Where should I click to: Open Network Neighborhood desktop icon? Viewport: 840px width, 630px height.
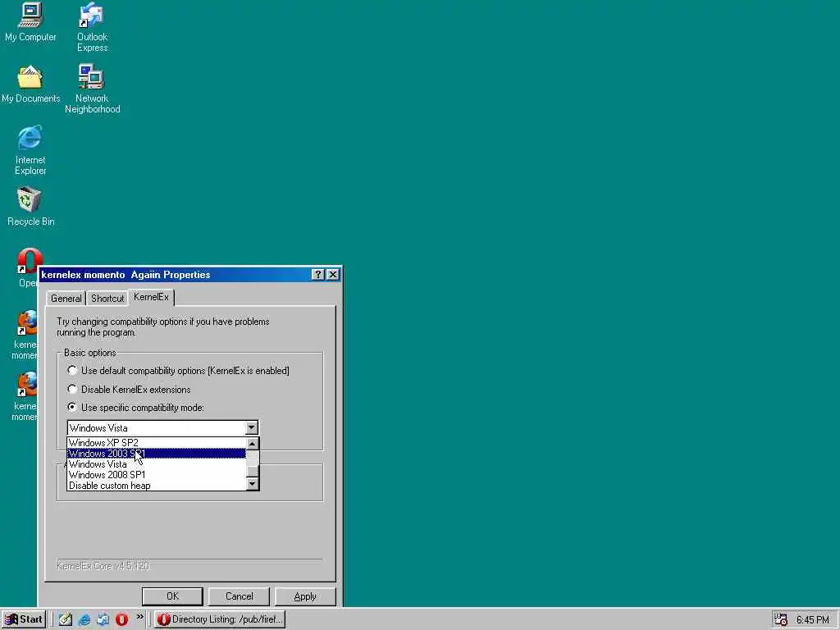(92, 89)
